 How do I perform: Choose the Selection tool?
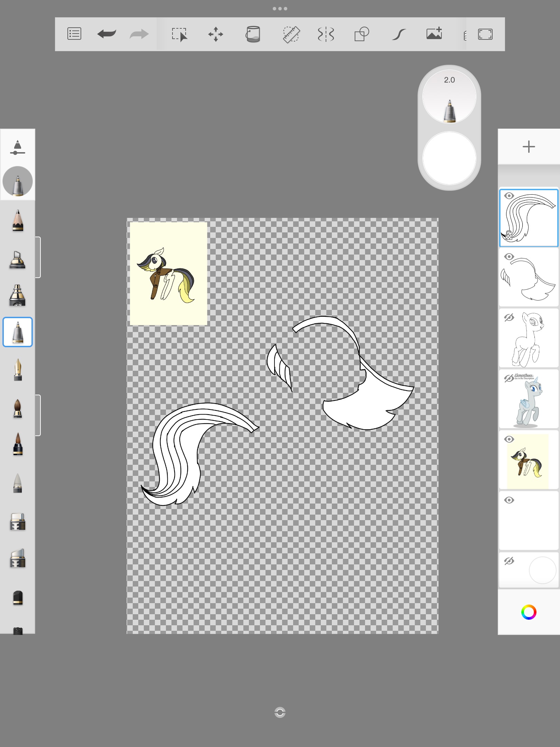tap(180, 35)
